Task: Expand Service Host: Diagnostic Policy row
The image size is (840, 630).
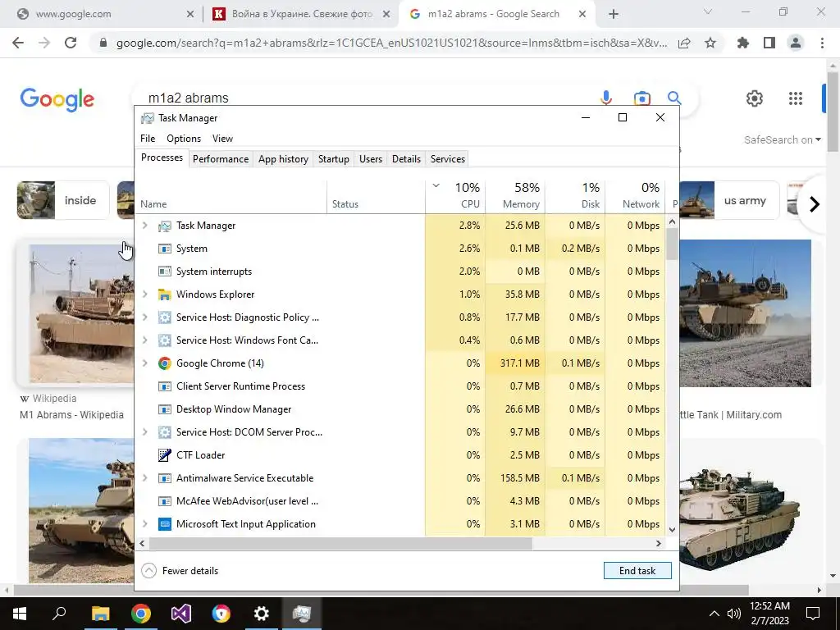Action: tap(144, 317)
